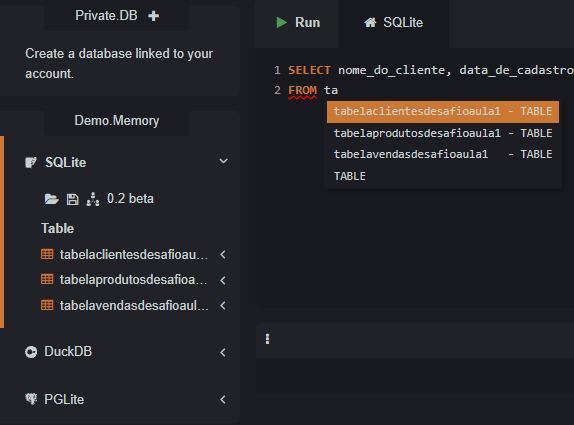Screen dimensions: 574x425
Task: Click the DuckDB logo icon
Action: [31, 352]
